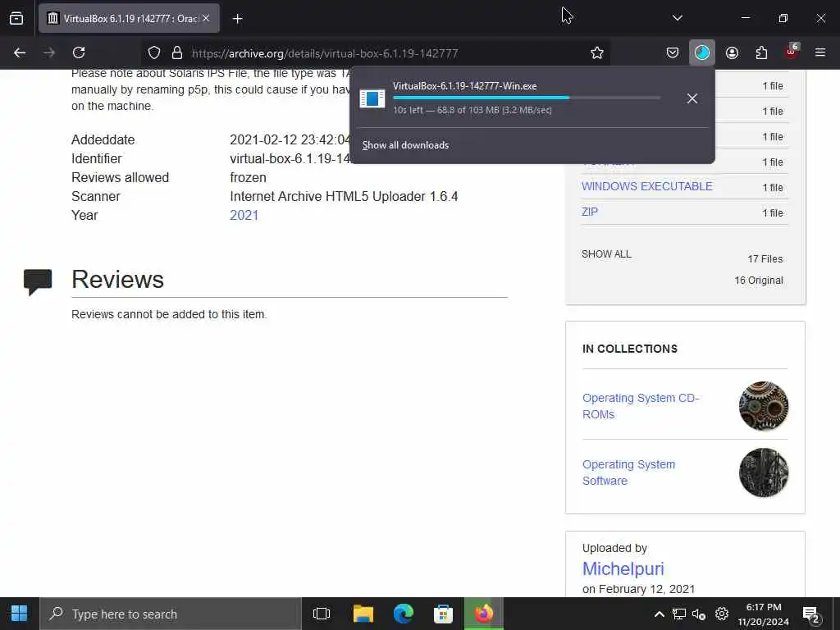
Task: Open the settings gear tray icon
Action: coord(722,614)
